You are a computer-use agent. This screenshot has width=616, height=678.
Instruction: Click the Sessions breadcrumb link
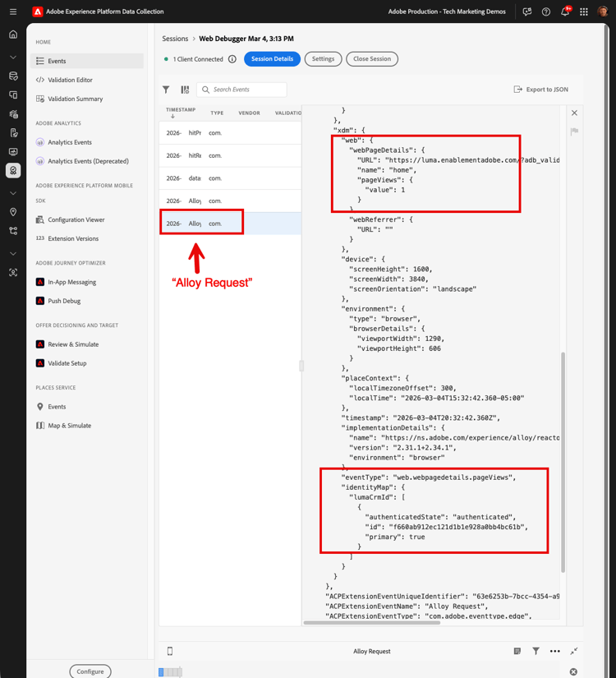tap(175, 39)
